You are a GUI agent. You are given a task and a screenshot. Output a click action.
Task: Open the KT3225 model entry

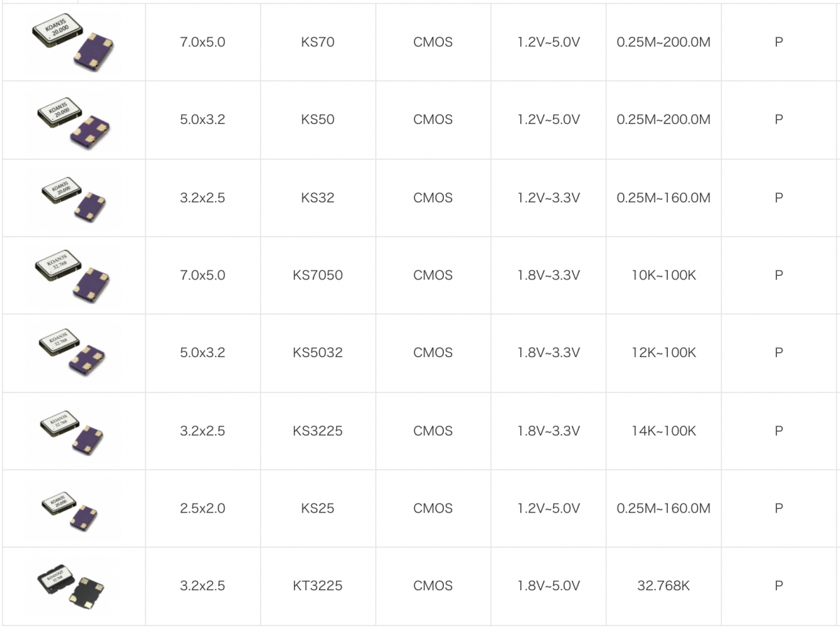[x=318, y=586]
